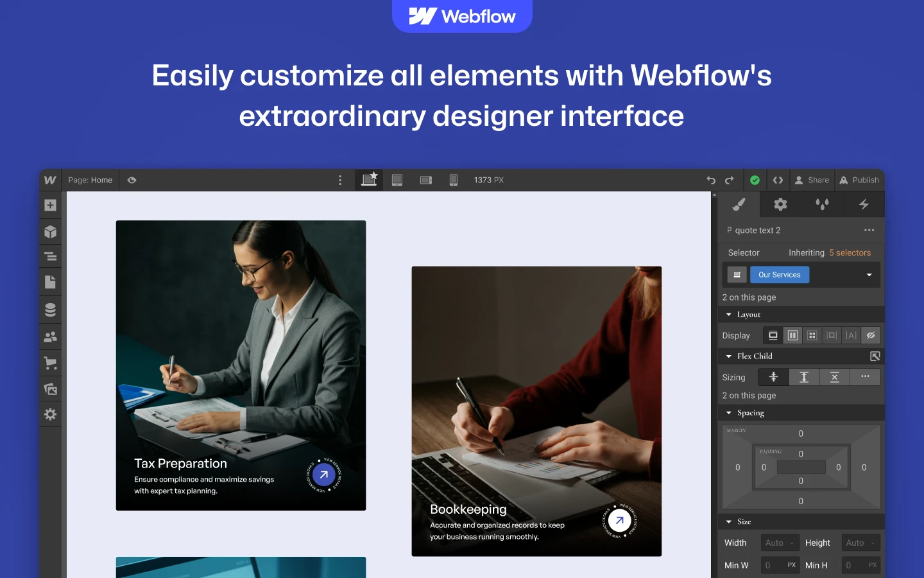Image resolution: width=924 pixels, height=578 pixels.
Task: Click the Width input field
Action: (779, 543)
